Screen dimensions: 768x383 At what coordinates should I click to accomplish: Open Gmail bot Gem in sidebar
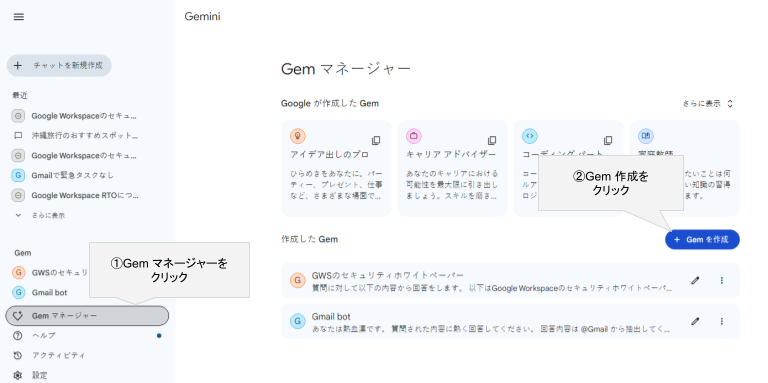40,292
